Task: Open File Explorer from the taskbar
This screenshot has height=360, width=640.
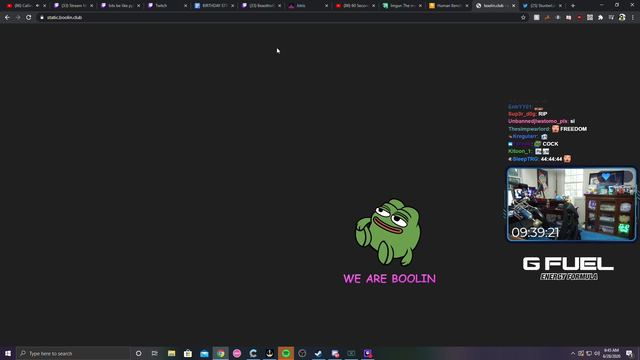Action: (x=171, y=353)
